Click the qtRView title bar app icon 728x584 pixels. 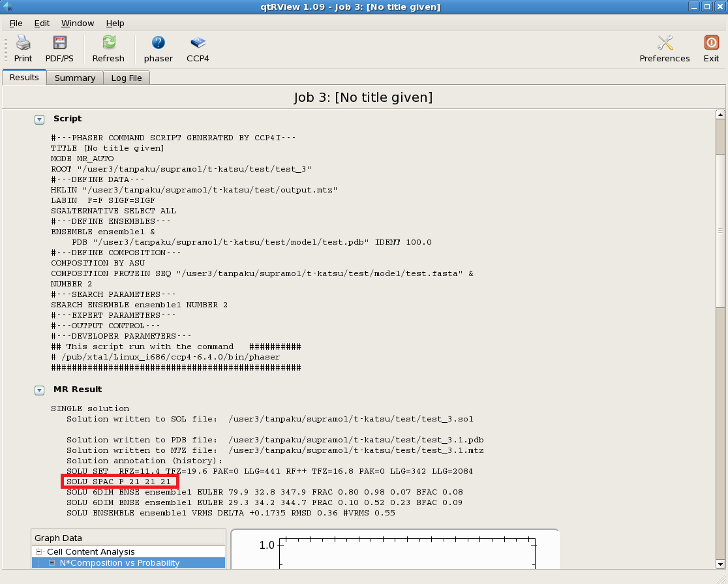[7, 7]
